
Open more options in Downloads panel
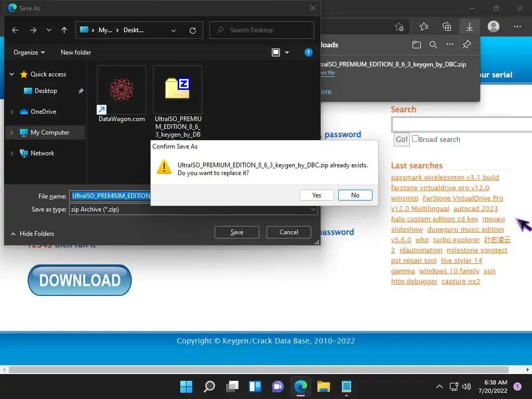point(449,45)
